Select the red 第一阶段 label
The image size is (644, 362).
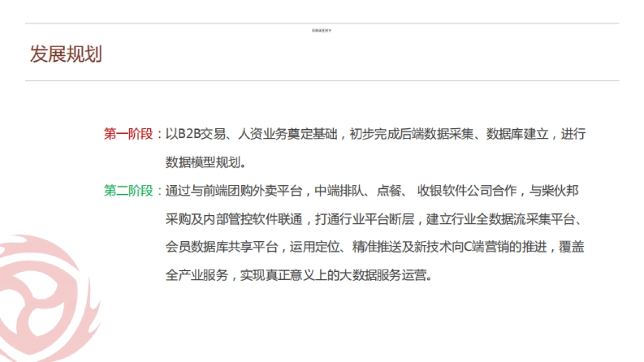(x=128, y=135)
